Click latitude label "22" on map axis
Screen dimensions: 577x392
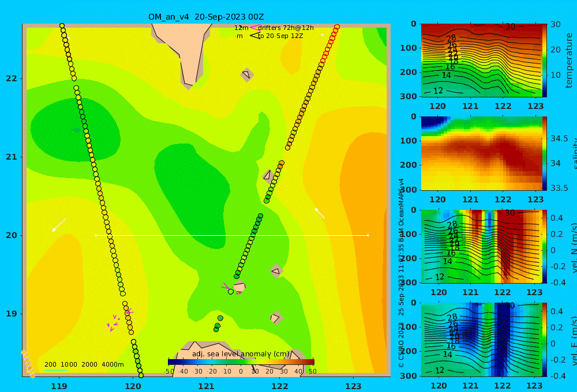tap(11, 79)
